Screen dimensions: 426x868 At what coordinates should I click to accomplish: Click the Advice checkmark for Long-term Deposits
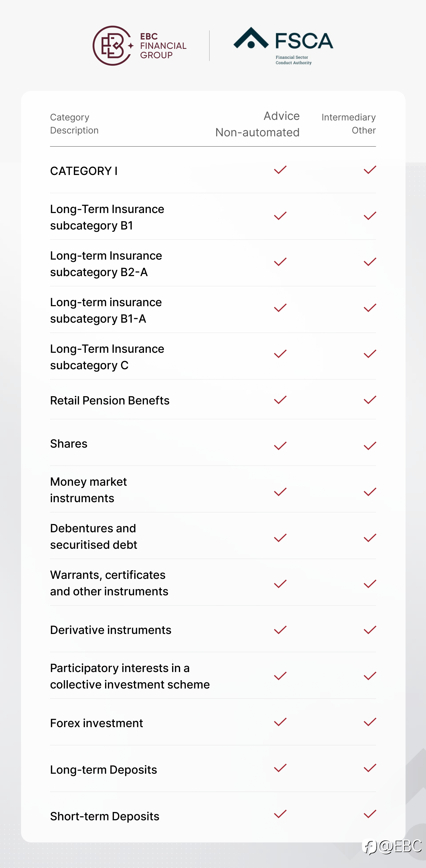[280, 768]
